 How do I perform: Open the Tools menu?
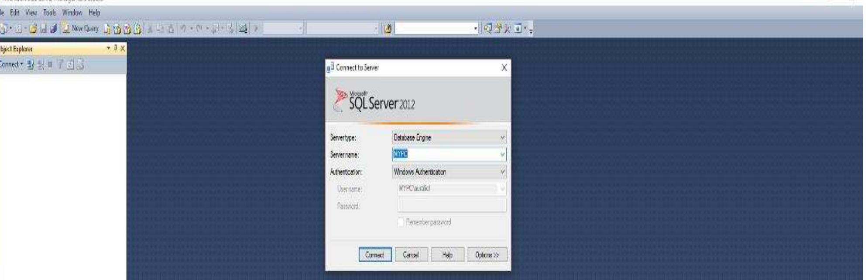pos(49,13)
